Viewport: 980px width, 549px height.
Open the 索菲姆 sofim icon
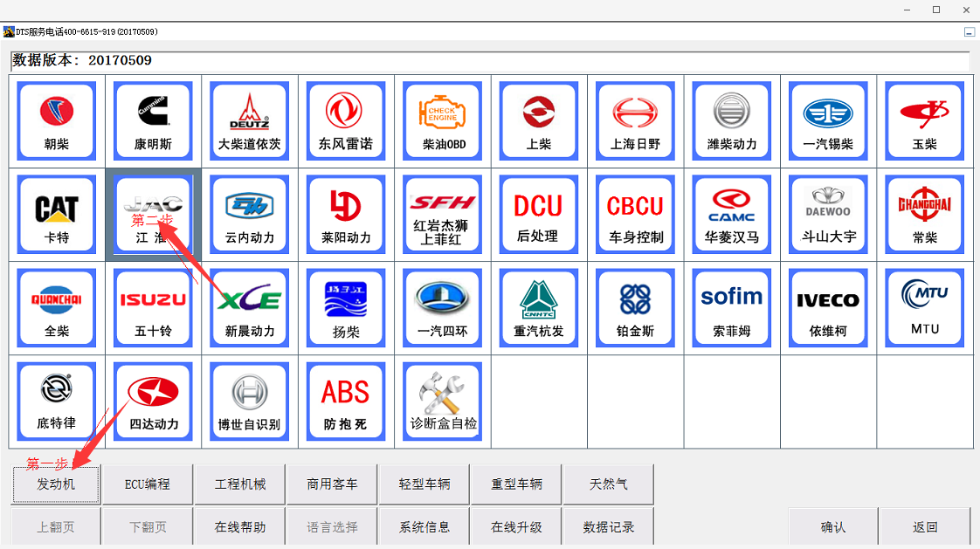tap(732, 308)
